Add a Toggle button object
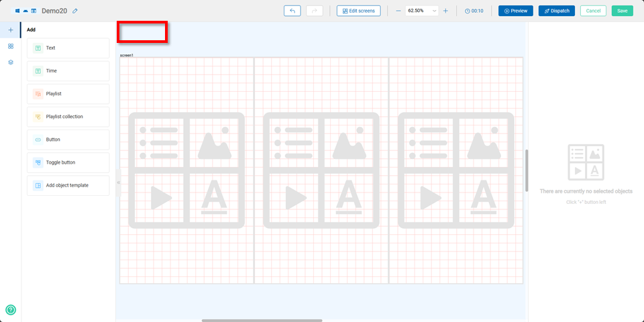Screen dimensions: 644x322 click(x=68, y=162)
